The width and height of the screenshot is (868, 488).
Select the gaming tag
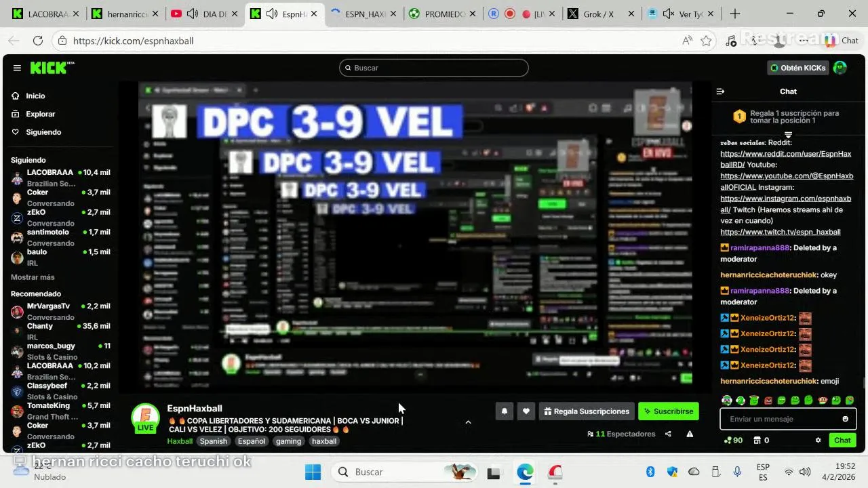(288, 441)
